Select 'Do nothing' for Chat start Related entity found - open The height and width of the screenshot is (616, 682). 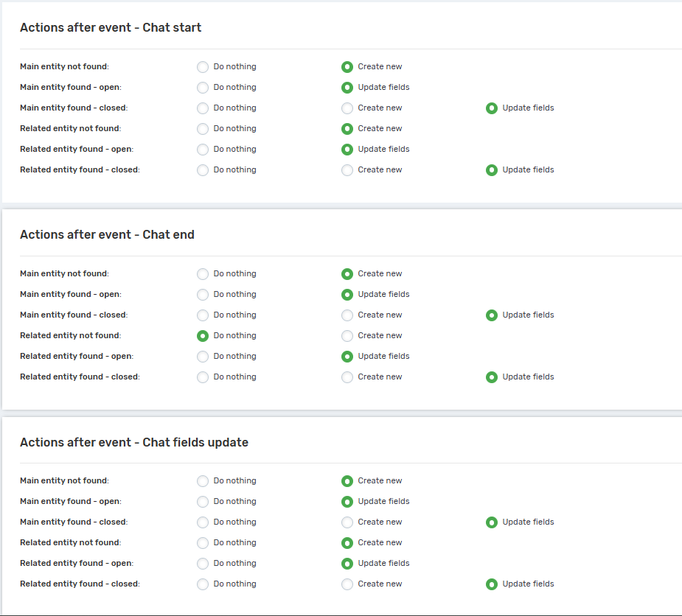click(x=203, y=150)
